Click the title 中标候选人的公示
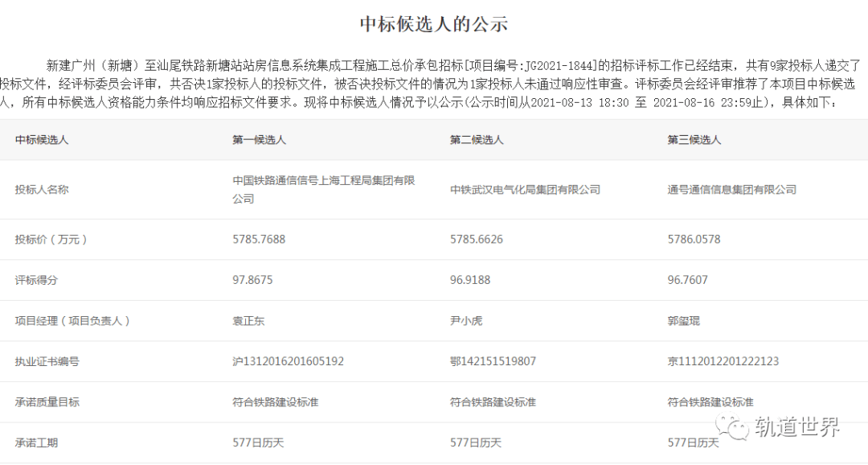Viewport: 868px width, 465px height. (434, 24)
